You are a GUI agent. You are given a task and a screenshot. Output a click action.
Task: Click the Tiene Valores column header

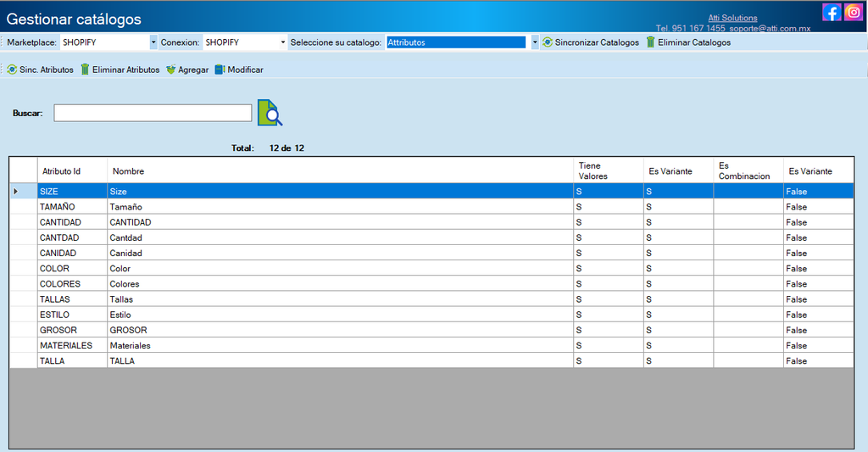click(608, 170)
